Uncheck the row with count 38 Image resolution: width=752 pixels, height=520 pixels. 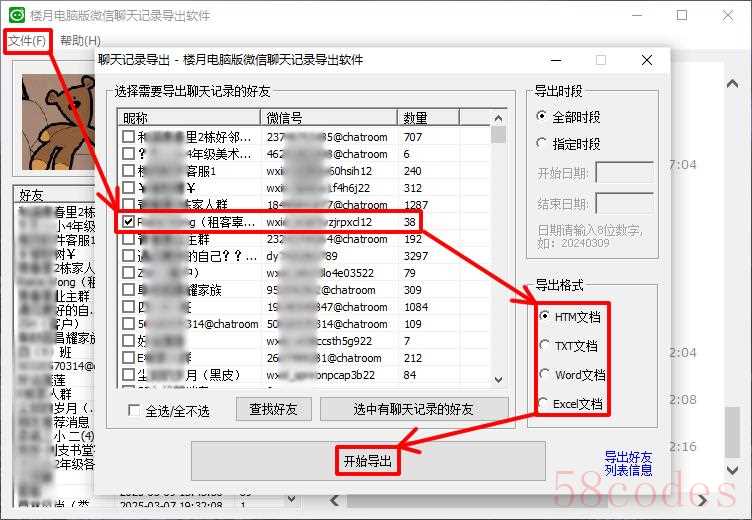128,222
